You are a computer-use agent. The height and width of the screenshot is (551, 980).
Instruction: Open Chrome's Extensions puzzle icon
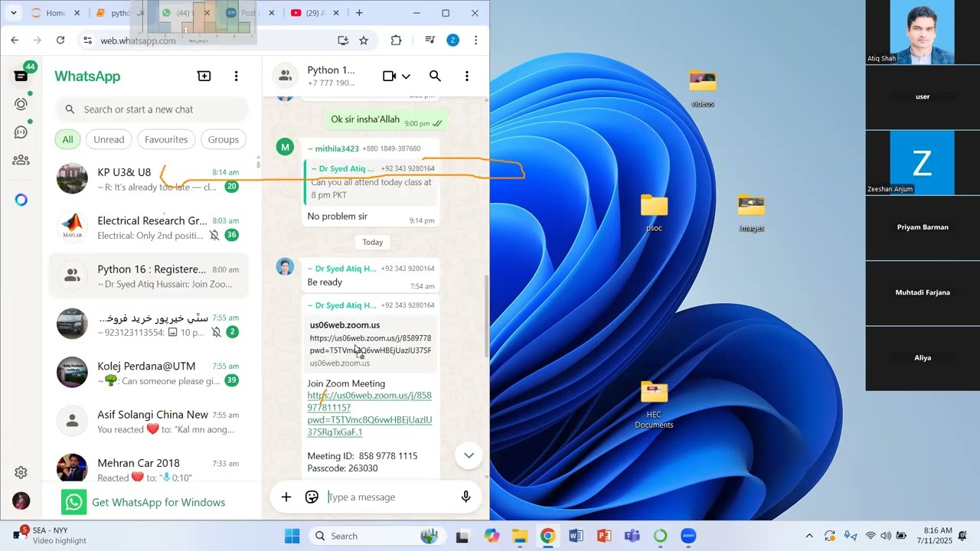(396, 40)
